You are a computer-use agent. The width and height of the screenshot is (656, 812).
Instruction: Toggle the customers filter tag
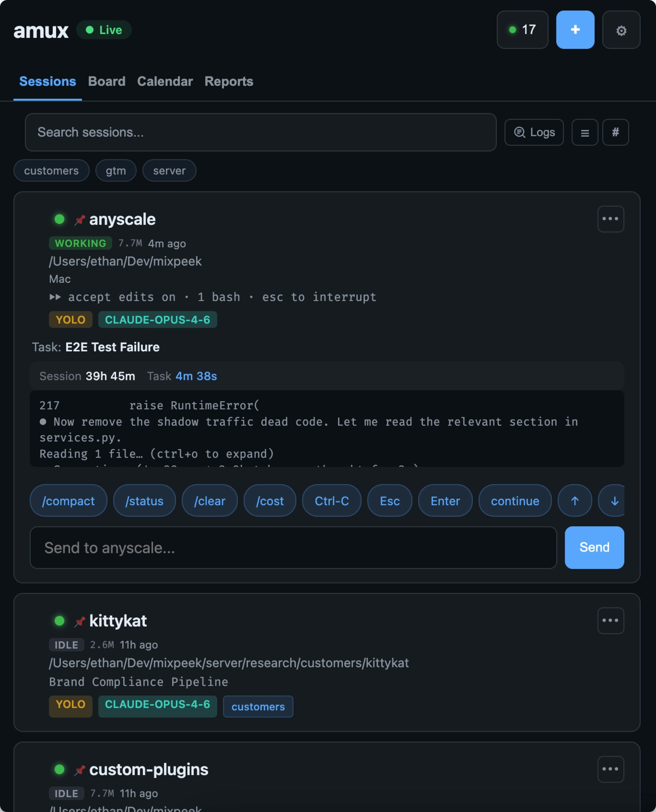[51, 171]
